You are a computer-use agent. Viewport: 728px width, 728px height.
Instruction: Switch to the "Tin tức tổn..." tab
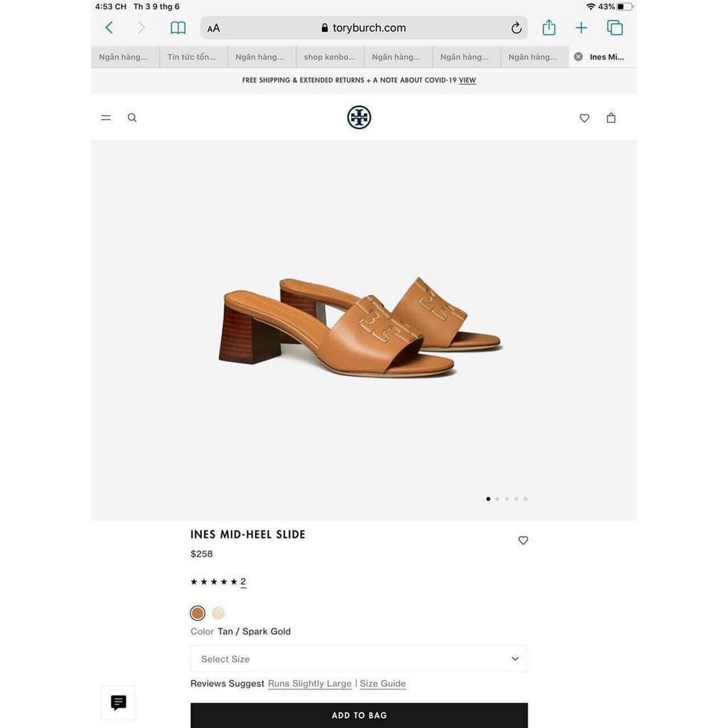coord(192,57)
